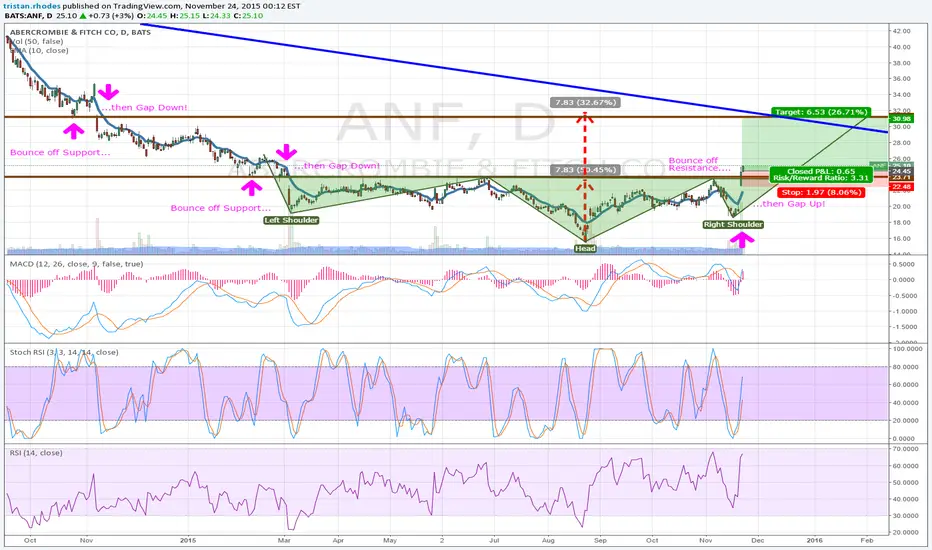Viewport: 932px width, 550px height.
Task: Click the Sep label on time axis
Action: click(x=600, y=540)
